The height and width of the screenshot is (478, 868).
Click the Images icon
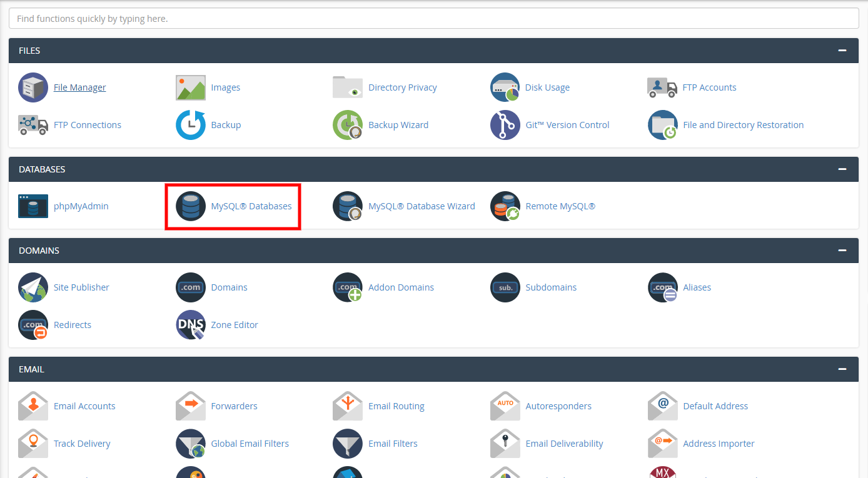(x=191, y=87)
